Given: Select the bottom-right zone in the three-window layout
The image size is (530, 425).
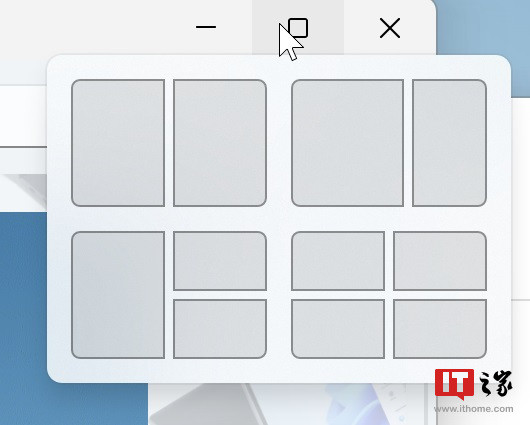Looking at the screenshot, I should click(x=220, y=329).
